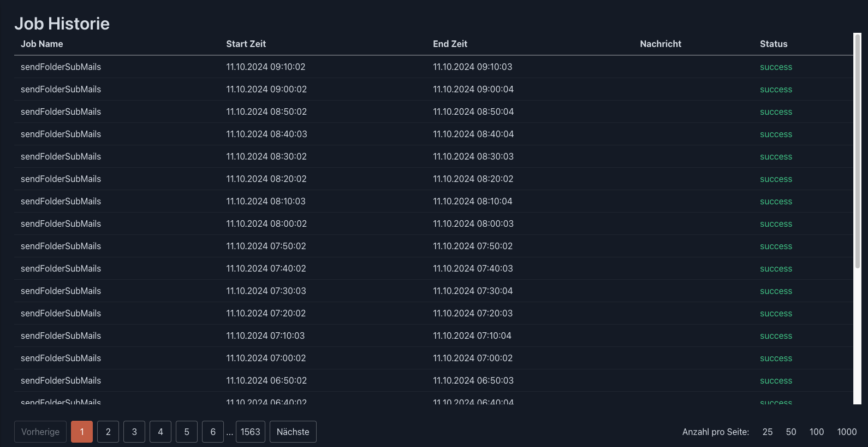Viewport: 868px width, 447px height.
Task: Click sendFolderSubMails in the 09:10:02 row
Action: coord(61,67)
